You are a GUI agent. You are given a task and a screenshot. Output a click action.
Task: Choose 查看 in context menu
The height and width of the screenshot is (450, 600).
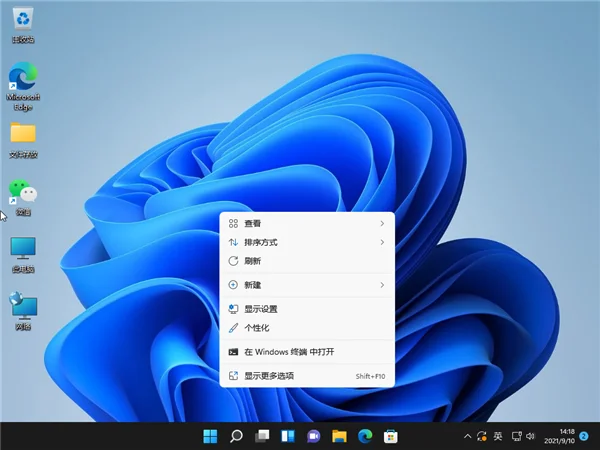pos(307,223)
